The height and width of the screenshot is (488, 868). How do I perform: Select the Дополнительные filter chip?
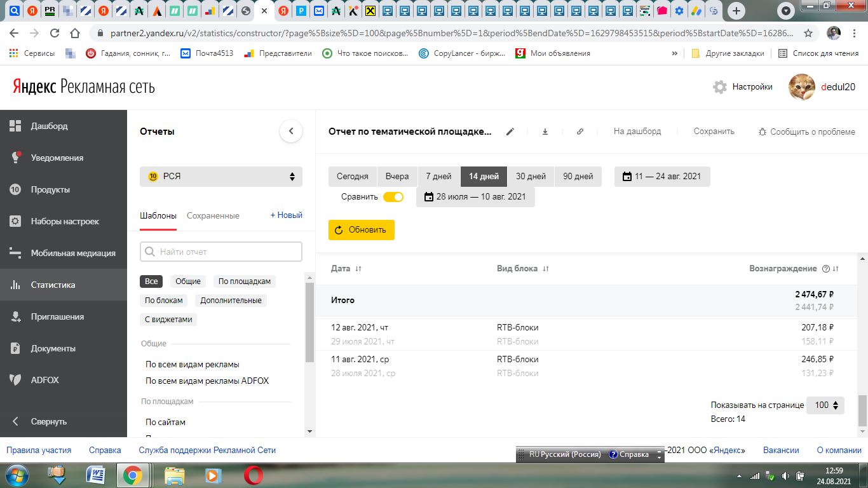tap(231, 300)
